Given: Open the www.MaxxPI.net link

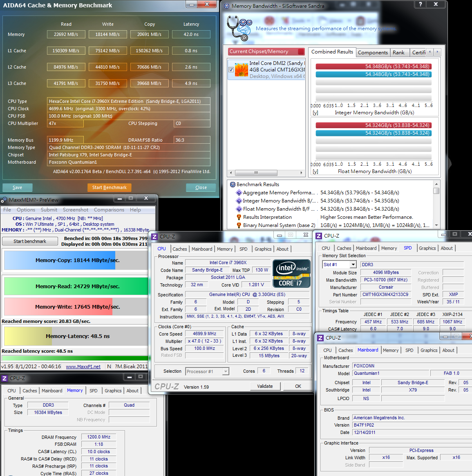Looking at the screenshot, I should click(x=83, y=367).
